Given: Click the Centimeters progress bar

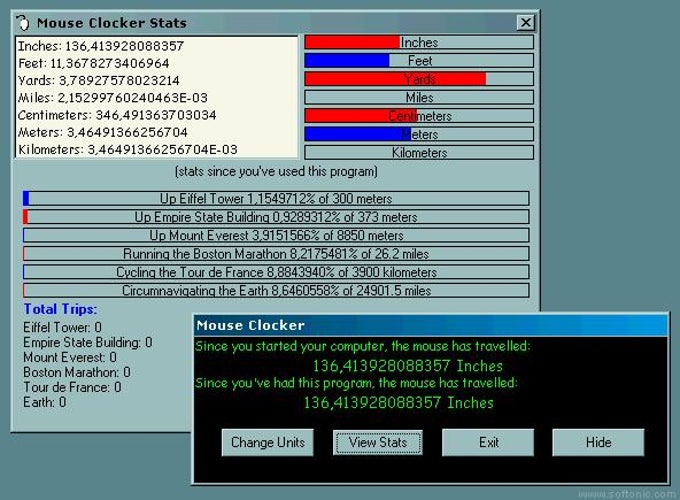Looking at the screenshot, I should [x=419, y=116].
